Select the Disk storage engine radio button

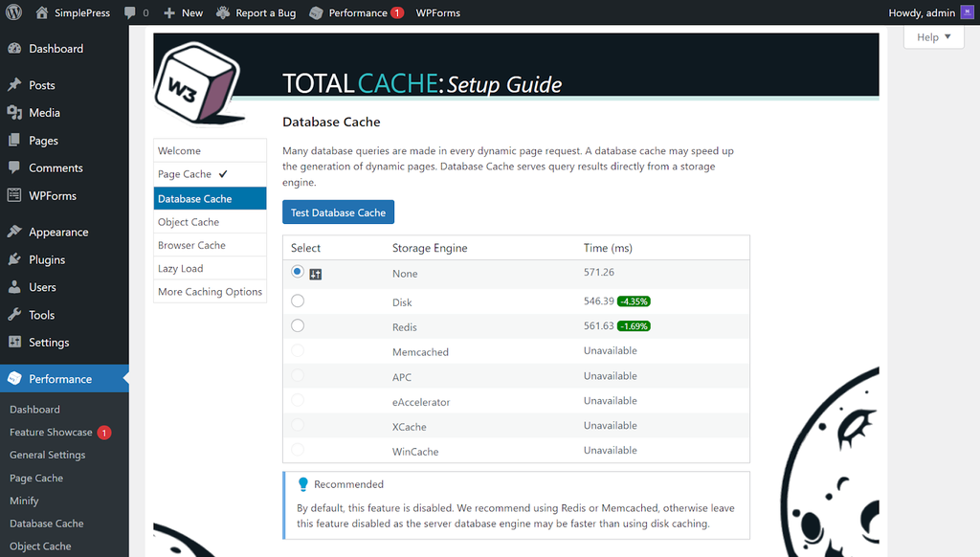(297, 300)
